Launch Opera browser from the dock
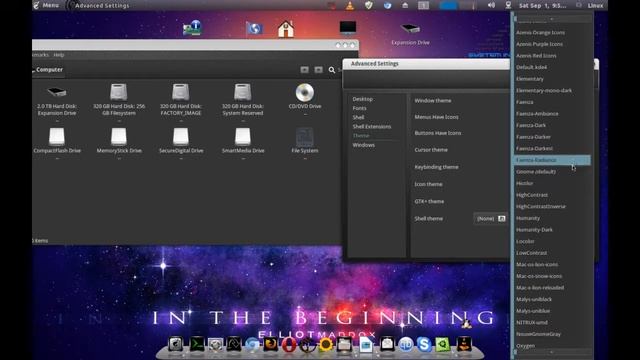Screen dimensions: 640x360 [289, 344]
